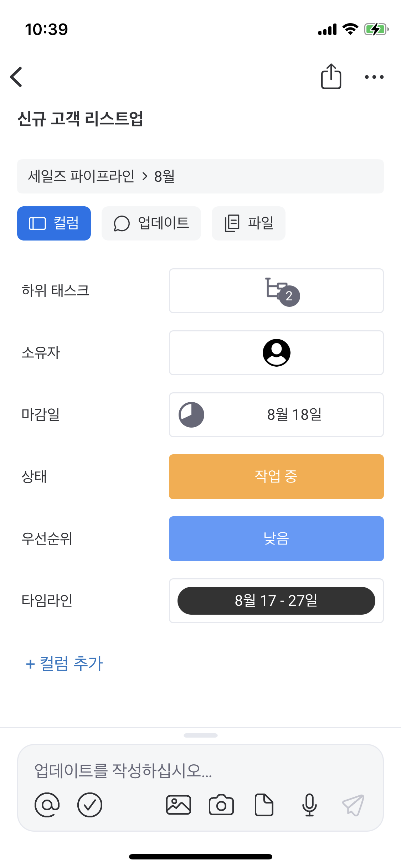
Task: Switch to the 컬럼 tab
Action: [x=54, y=223]
